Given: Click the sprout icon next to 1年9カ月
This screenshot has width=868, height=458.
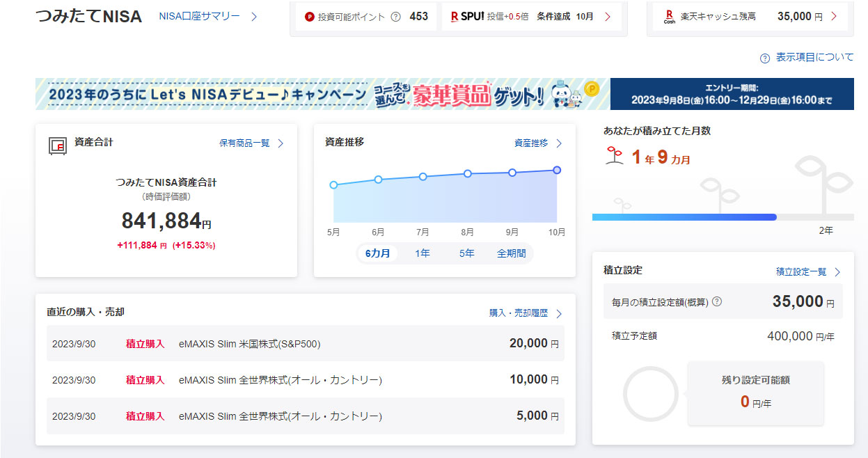Looking at the screenshot, I should (614, 156).
